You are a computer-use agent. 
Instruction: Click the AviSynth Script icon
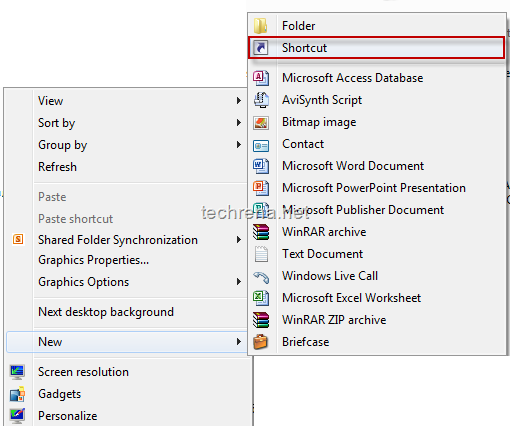tap(261, 100)
